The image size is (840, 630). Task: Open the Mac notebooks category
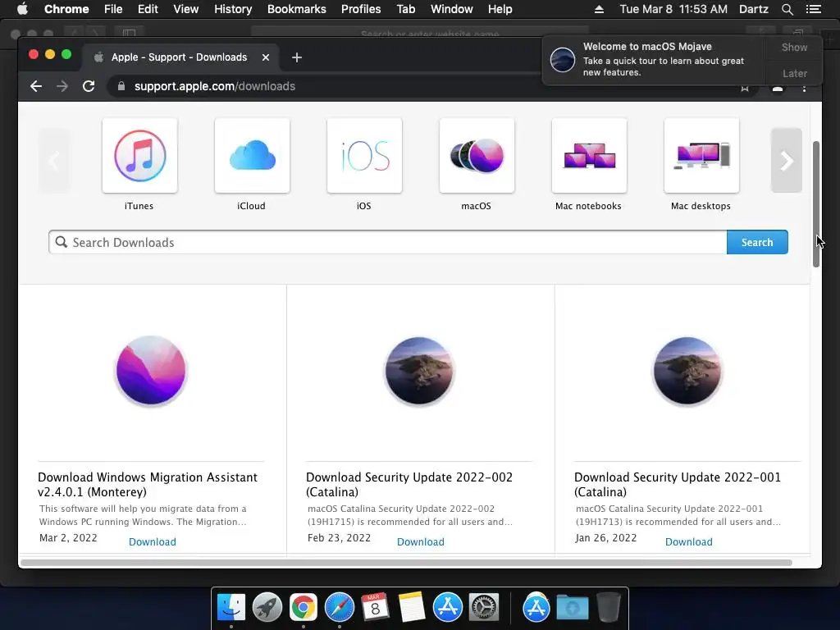click(589, 156)
